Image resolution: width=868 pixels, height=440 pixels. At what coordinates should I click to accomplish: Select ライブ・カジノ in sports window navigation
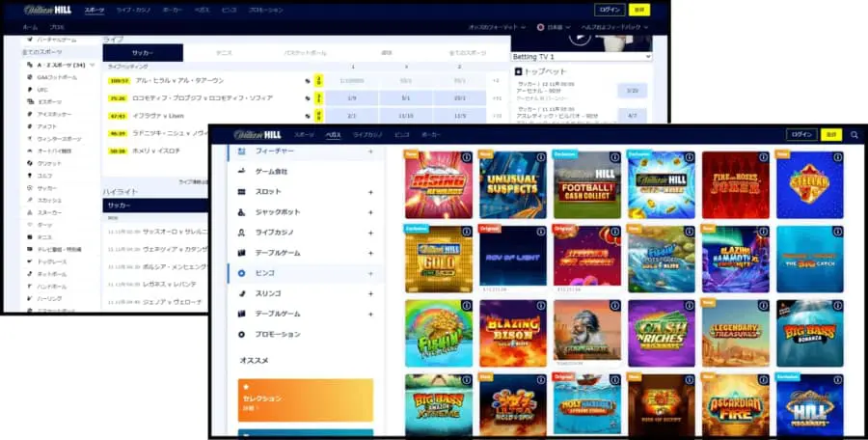133,10
